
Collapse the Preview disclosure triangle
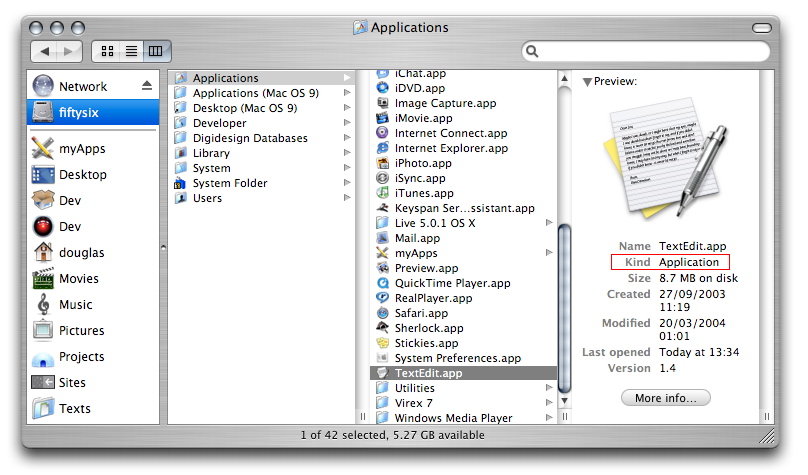click(587, 82)
